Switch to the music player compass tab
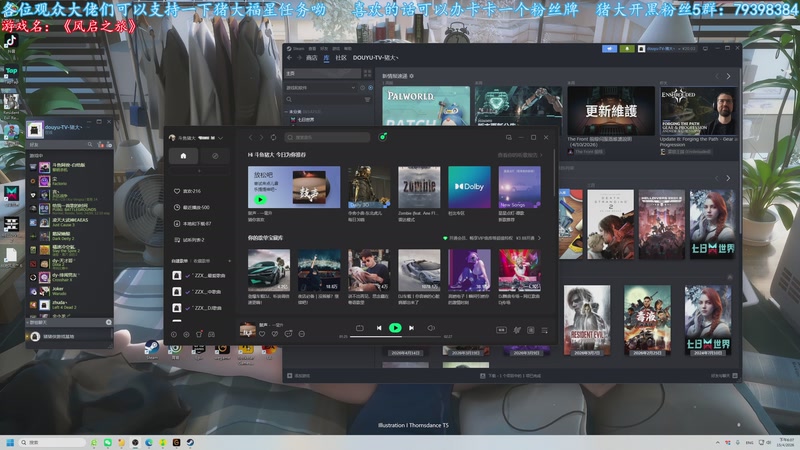 (215, 156)
